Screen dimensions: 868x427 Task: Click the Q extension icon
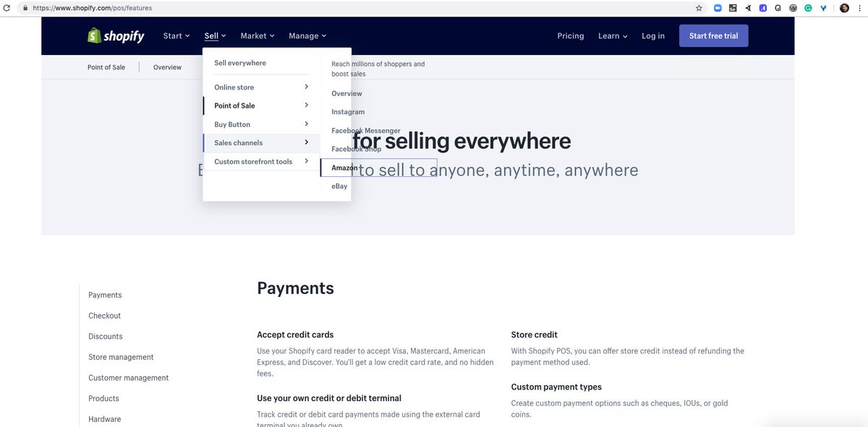coord(778,8)
